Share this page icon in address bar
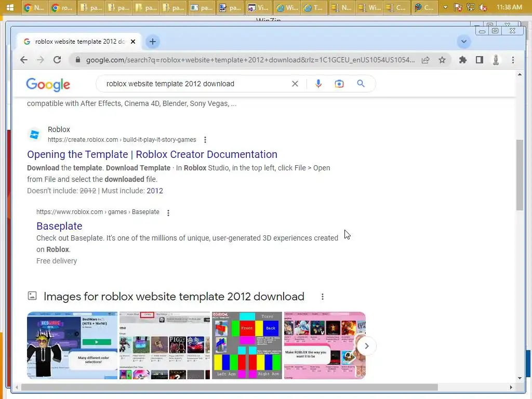 [x=425, y=60]
